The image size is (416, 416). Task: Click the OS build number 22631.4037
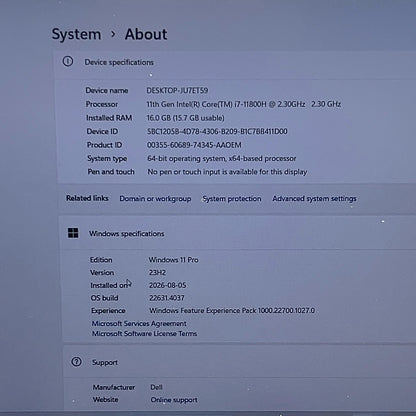167,298
